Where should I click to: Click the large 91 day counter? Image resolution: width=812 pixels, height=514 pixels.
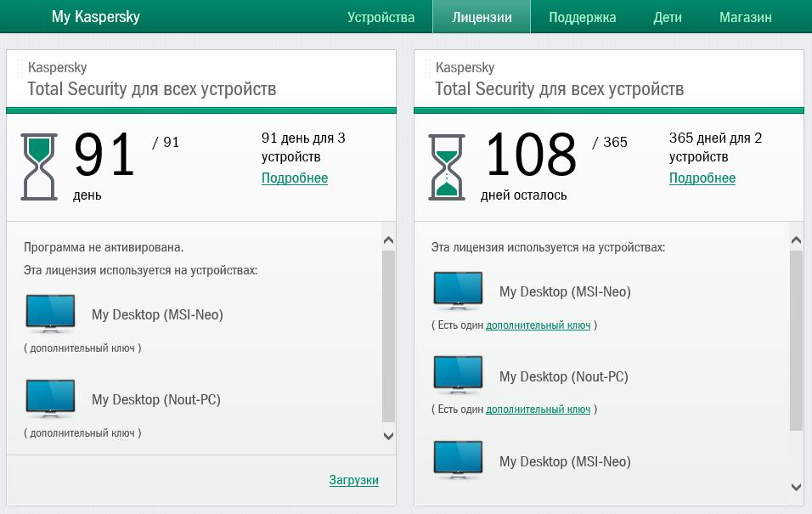coord(104,154)
